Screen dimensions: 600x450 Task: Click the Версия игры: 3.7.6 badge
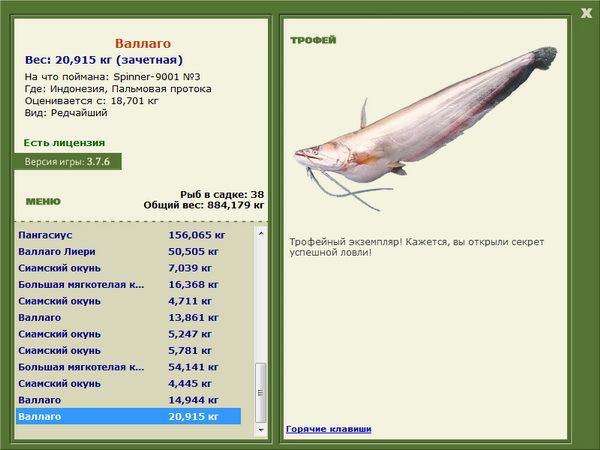(68, 161)
